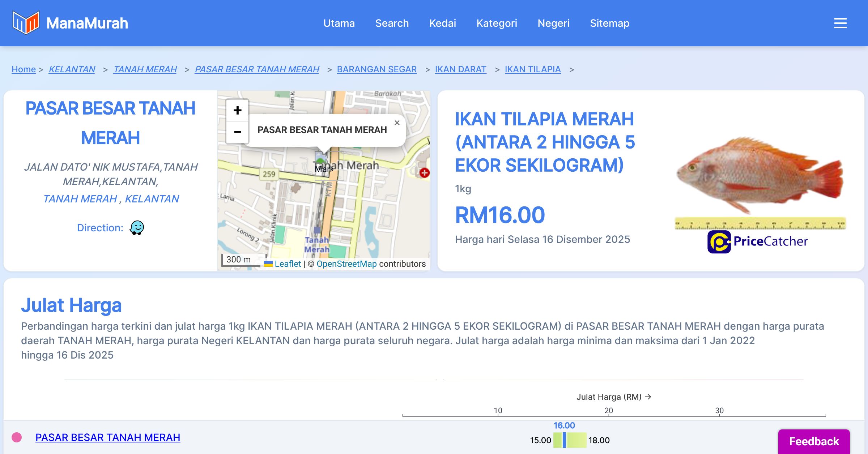The width and height of the screenshot is (868, 454).
Task: Open the OpenStreetMap attribution link
Action: (x=346, y=264)
